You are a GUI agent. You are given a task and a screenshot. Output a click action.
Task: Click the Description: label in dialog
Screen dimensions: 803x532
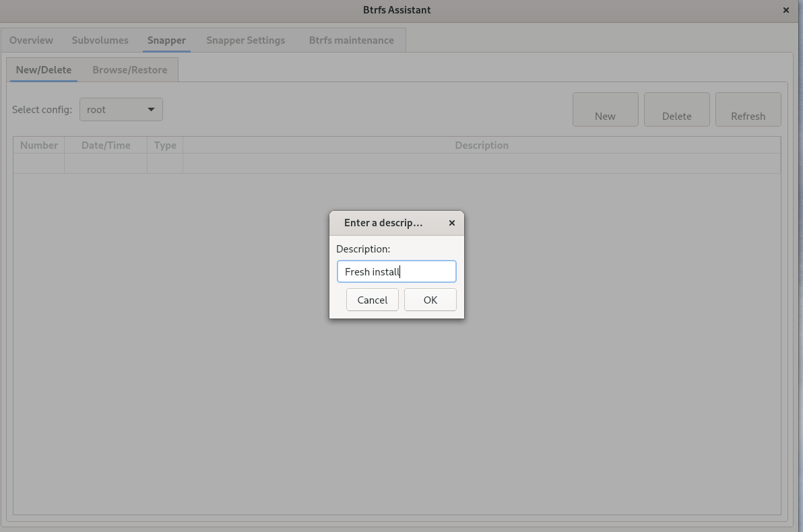(363, 249)
